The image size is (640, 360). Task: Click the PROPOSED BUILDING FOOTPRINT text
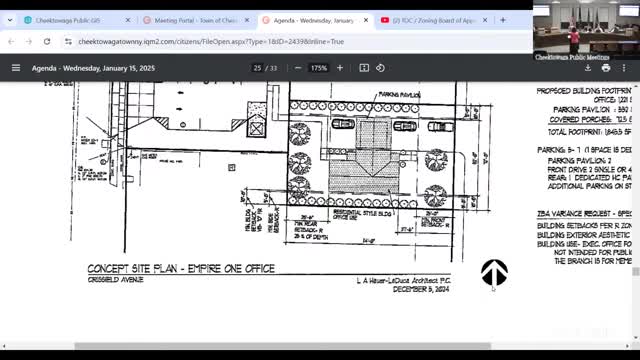point(584,91)
